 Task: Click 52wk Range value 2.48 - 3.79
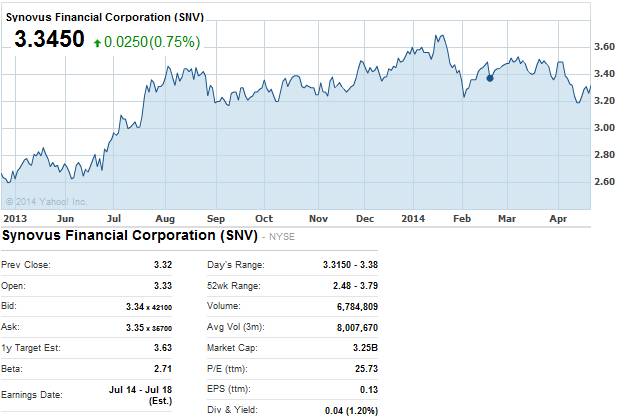[x=355, y=286]
